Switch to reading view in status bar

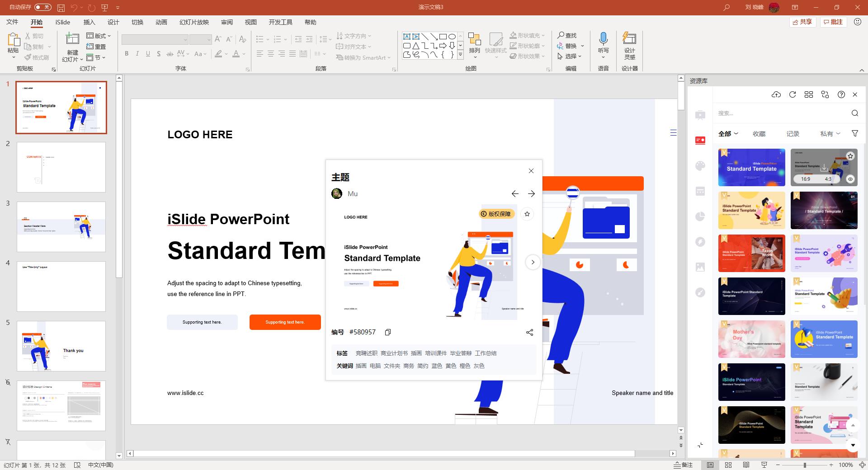coord(746,465)
